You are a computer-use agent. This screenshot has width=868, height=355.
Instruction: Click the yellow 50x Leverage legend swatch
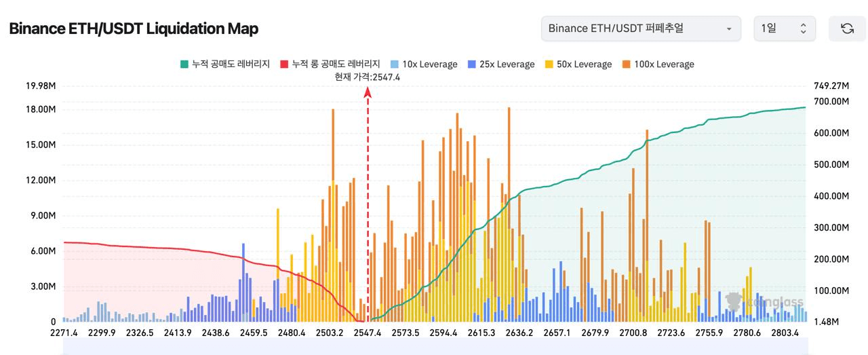549,64
